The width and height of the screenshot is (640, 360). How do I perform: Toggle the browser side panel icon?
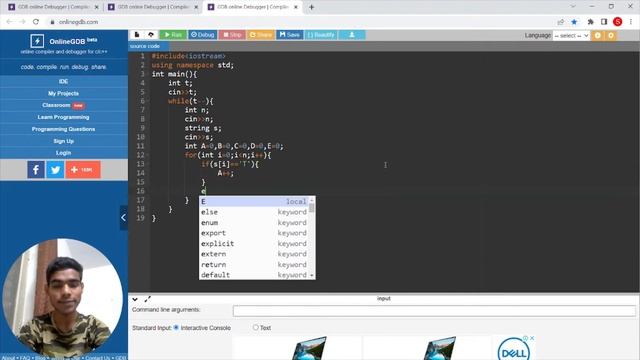(604, 22)
